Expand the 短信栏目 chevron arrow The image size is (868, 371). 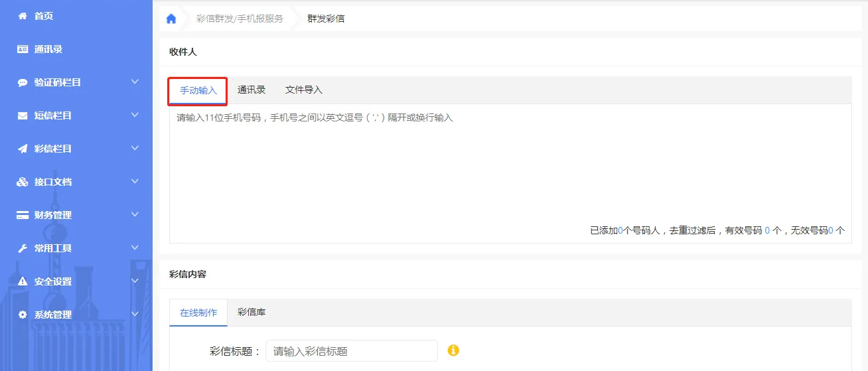(135, 115)
